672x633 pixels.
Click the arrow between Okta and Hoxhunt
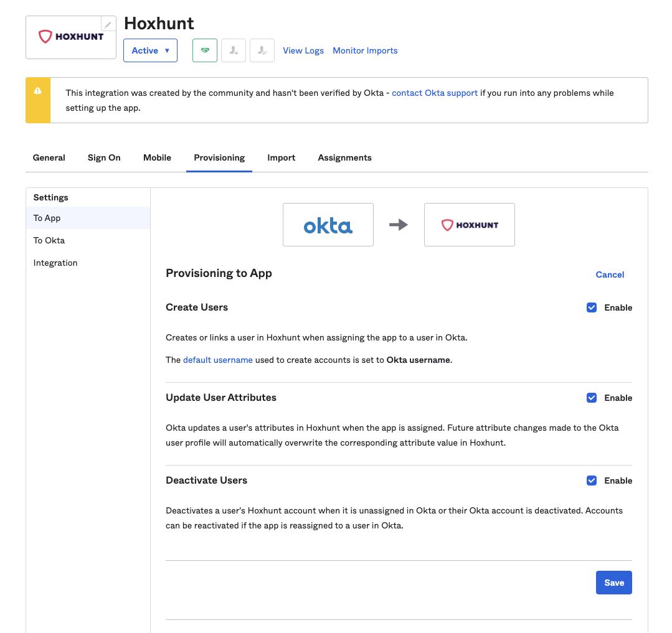pos(399,225)
